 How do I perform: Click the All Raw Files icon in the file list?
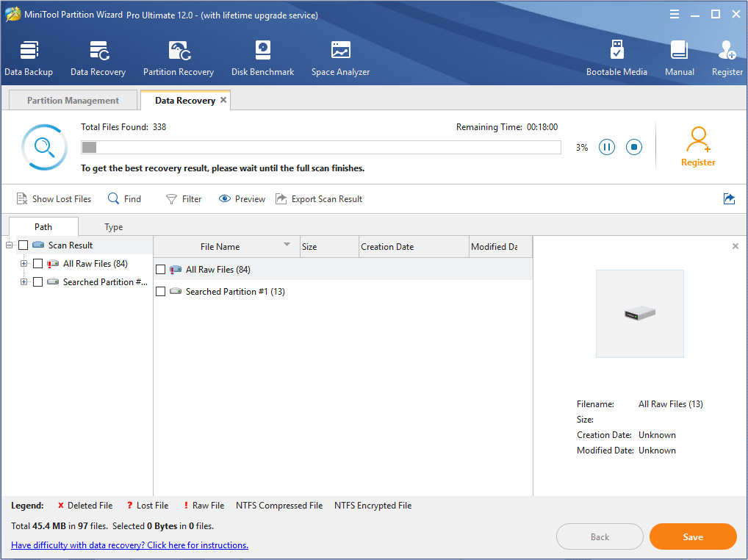click(176, 270)
